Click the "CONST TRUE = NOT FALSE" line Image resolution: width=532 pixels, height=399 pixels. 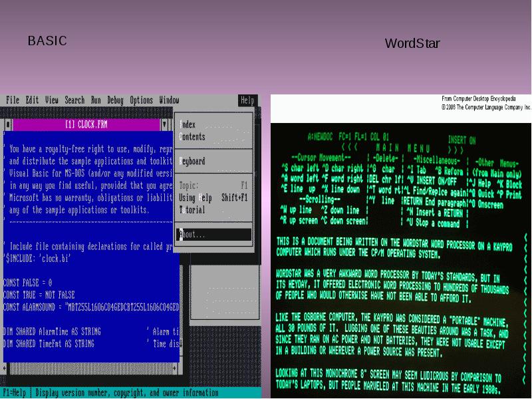coord(39,295)
